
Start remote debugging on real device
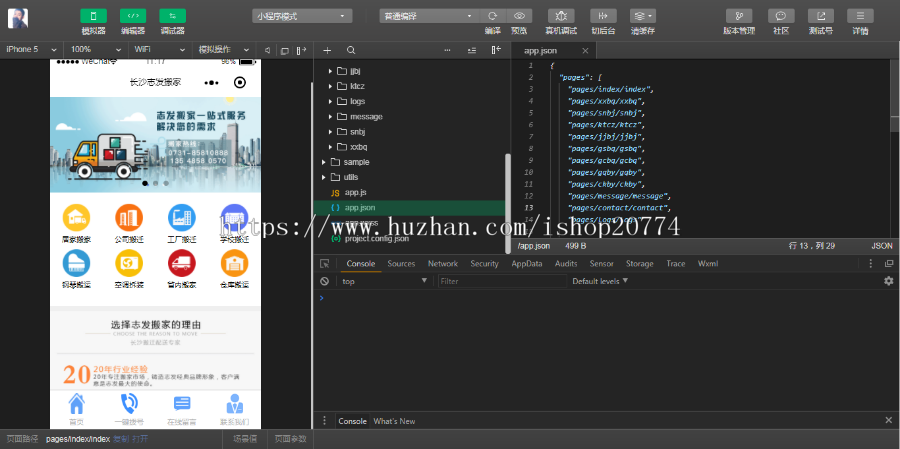[561, 16]
